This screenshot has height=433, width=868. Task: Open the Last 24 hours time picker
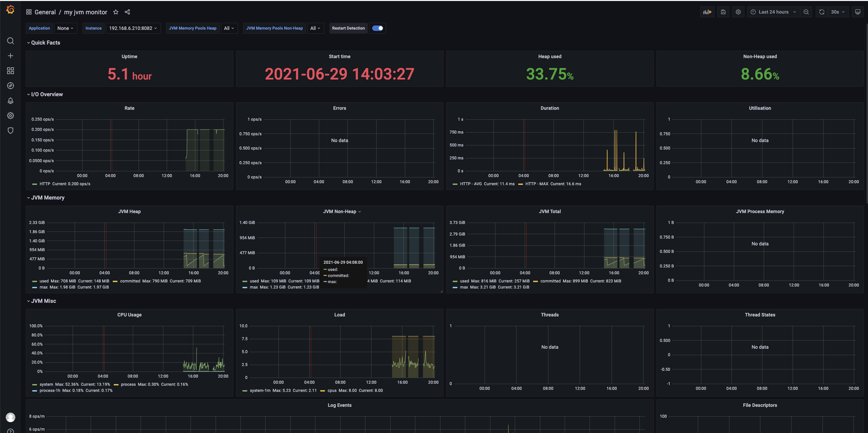coord(773,12)
